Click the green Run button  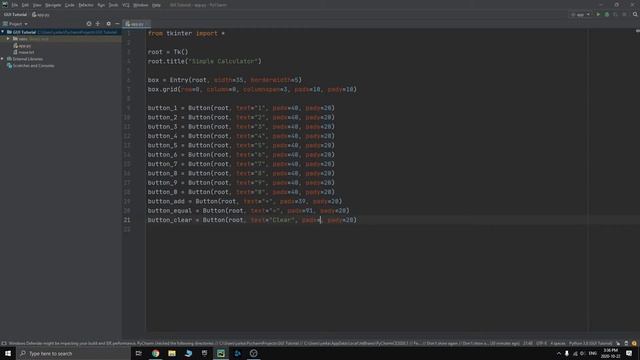(598, 15)
